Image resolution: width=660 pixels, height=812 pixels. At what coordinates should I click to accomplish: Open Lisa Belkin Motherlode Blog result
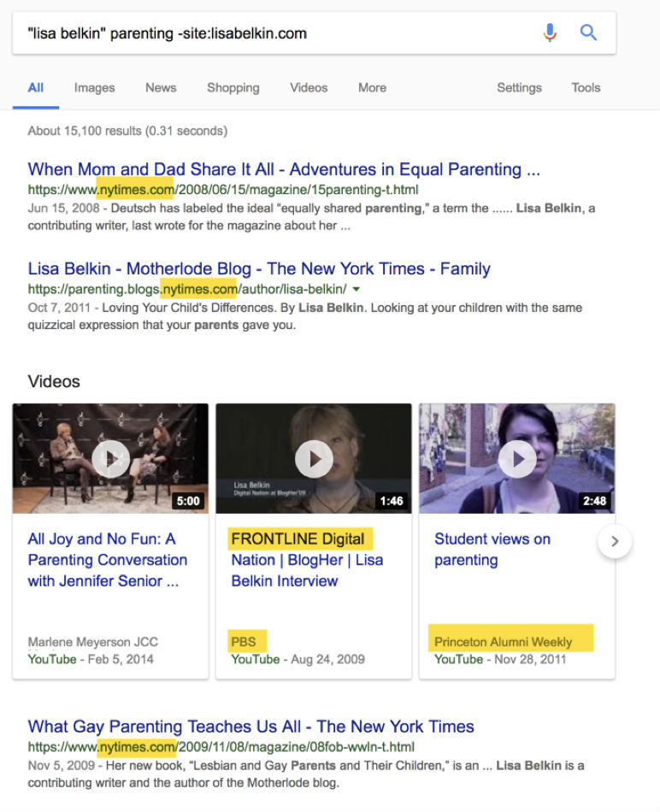[259, 268]
